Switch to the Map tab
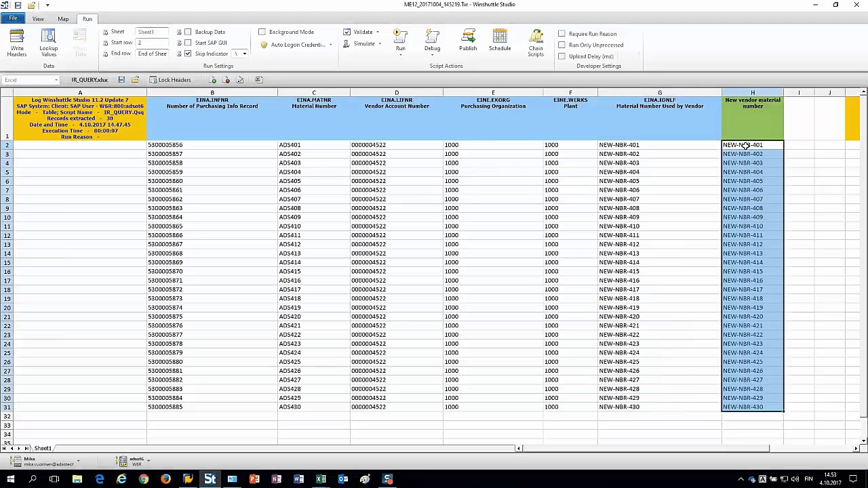This screenshot has height=488, width=868. (63, 19)
